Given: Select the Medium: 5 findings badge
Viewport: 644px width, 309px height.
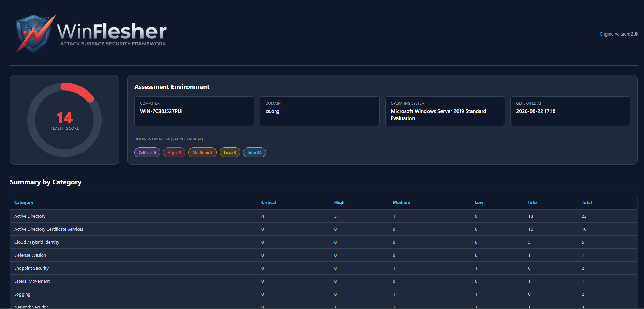Looking at the screenshot, I should point(203,152).
